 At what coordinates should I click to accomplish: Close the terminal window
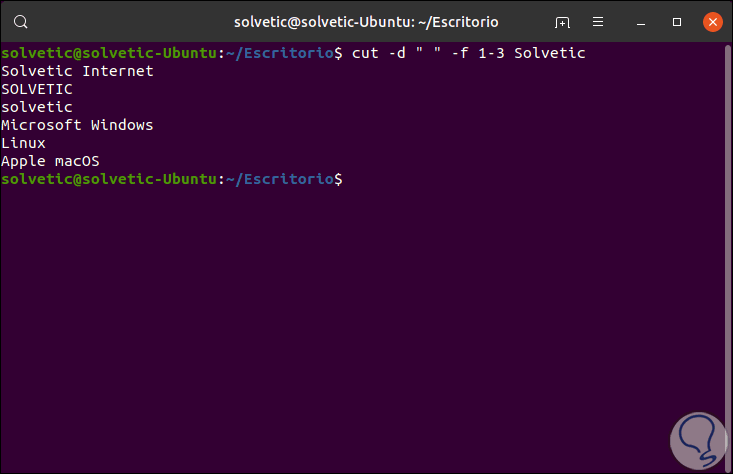[712, 21]
